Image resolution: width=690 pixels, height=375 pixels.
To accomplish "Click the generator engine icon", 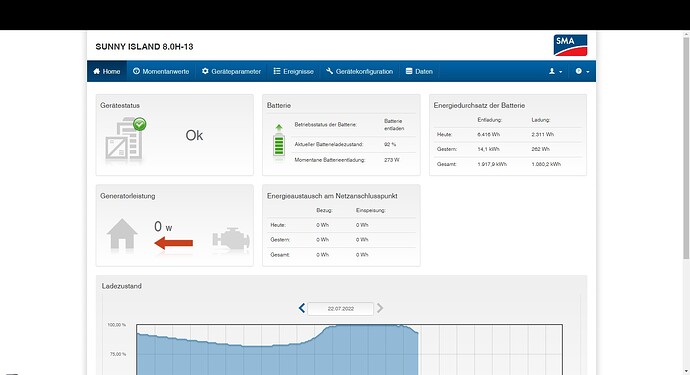I will pyautogui.click(x=231, y=239).
